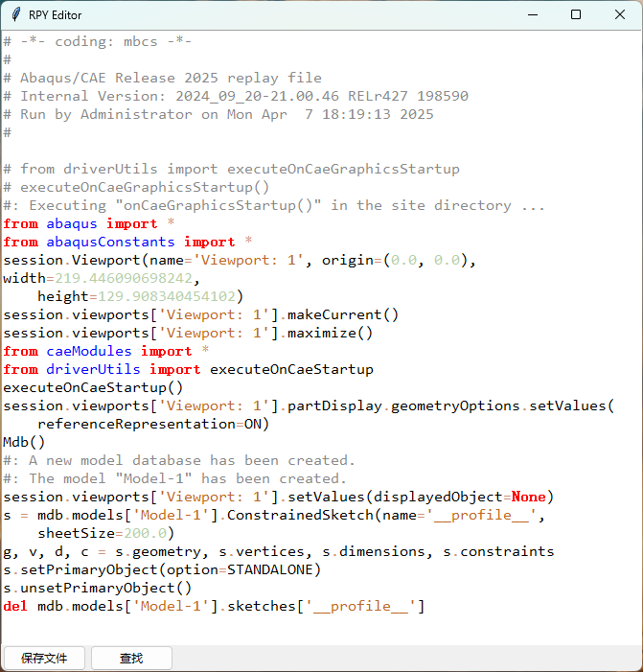Screen dimensions: 643x672
Task: Click the 'Internal Version' comment line
Action: pyautogui.click(x=236, y=96)
